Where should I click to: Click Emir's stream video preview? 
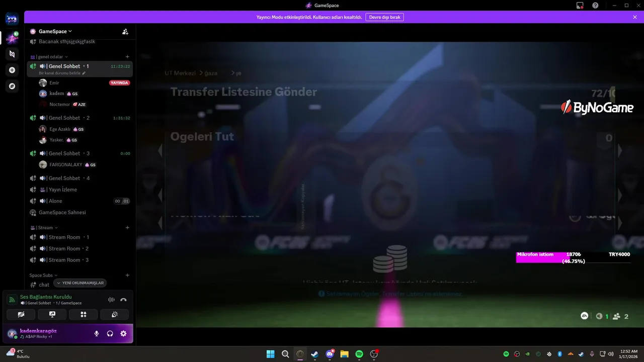[390, 184]
